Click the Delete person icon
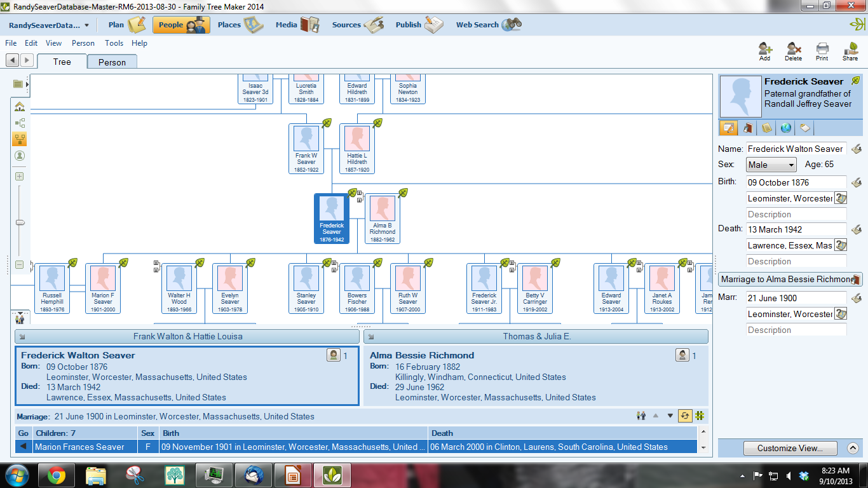 (x=793, y=51)
